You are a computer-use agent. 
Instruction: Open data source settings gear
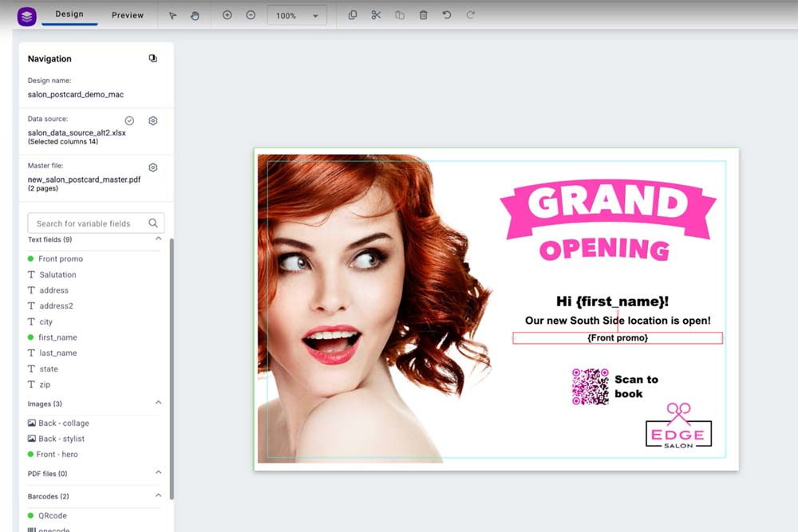pyautogui.click(x=153, y=121)
